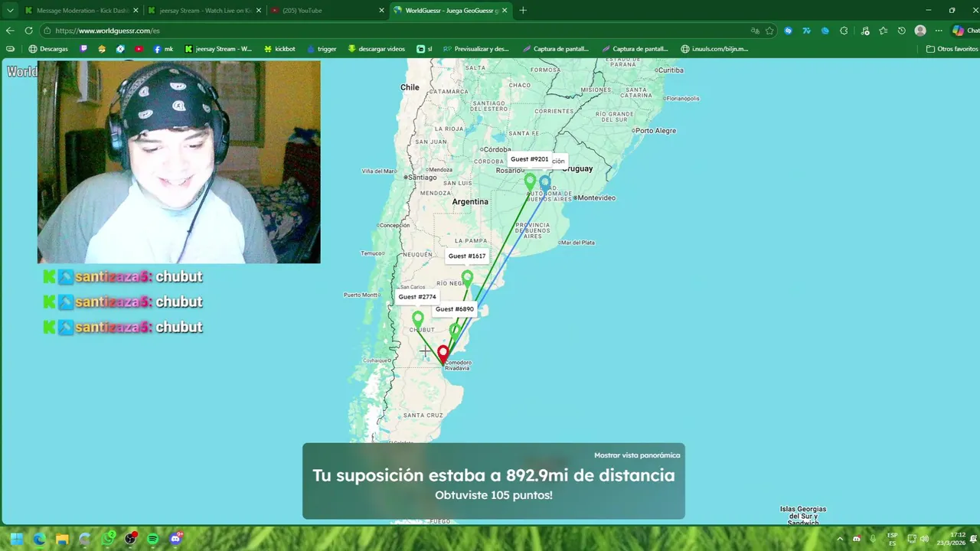Open the page translate icon in address bar
This screenshot has width=980, height=551.
[x=755, y=31]
